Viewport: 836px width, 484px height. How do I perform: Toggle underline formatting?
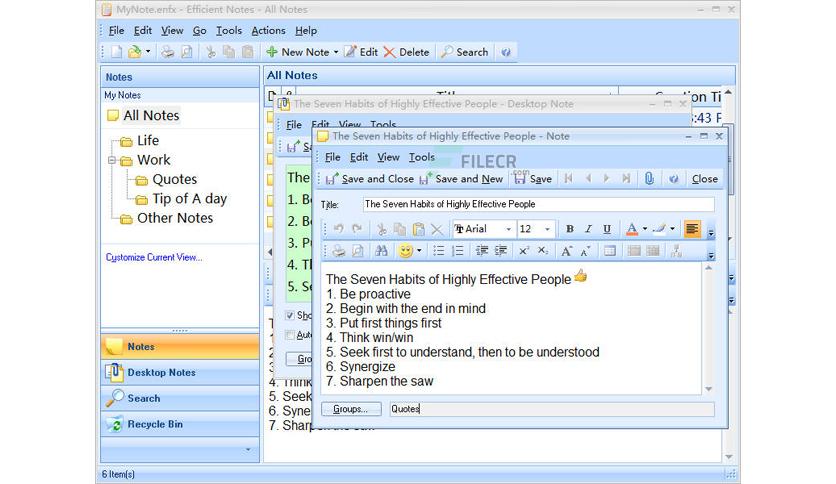(x=607, y=229)
